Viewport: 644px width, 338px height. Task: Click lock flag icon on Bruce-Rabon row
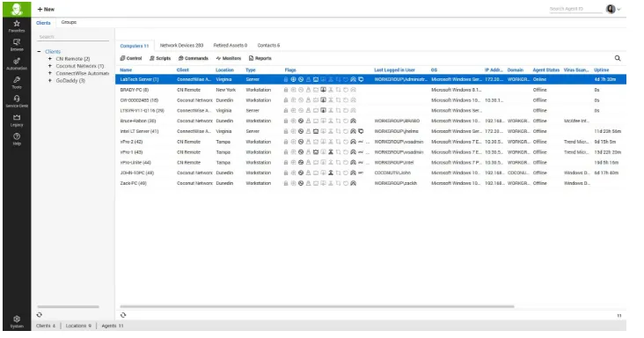286,121
